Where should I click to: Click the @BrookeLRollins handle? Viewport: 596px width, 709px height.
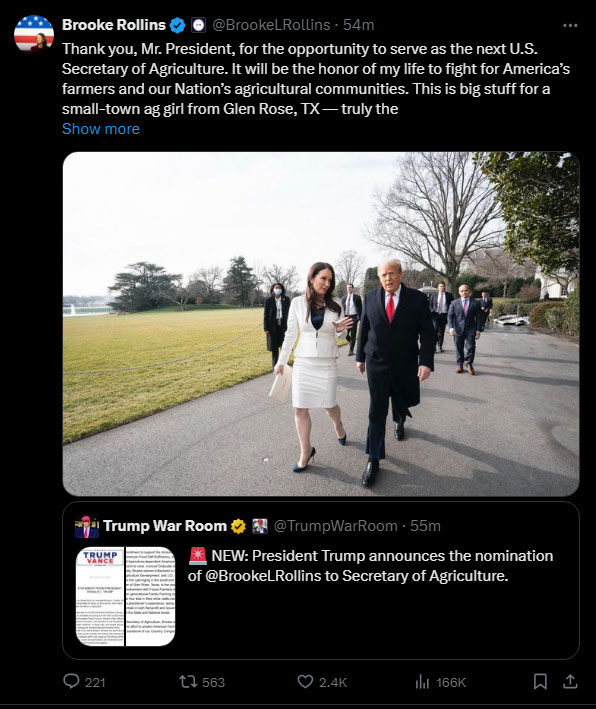pyautogui.click(x=271, y=25)
